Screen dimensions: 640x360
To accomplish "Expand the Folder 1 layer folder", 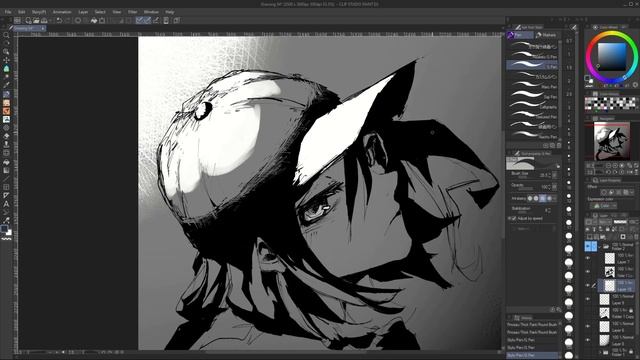I will click(x=600, y=352).
